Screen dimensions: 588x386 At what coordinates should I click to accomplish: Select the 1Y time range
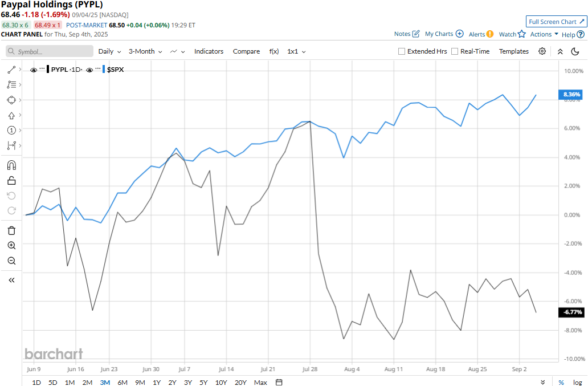pos(157,382)
